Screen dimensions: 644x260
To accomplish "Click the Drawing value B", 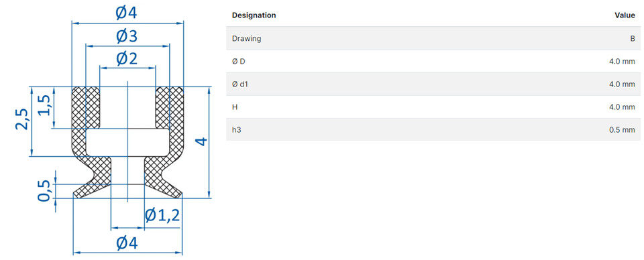I will 633,39.
